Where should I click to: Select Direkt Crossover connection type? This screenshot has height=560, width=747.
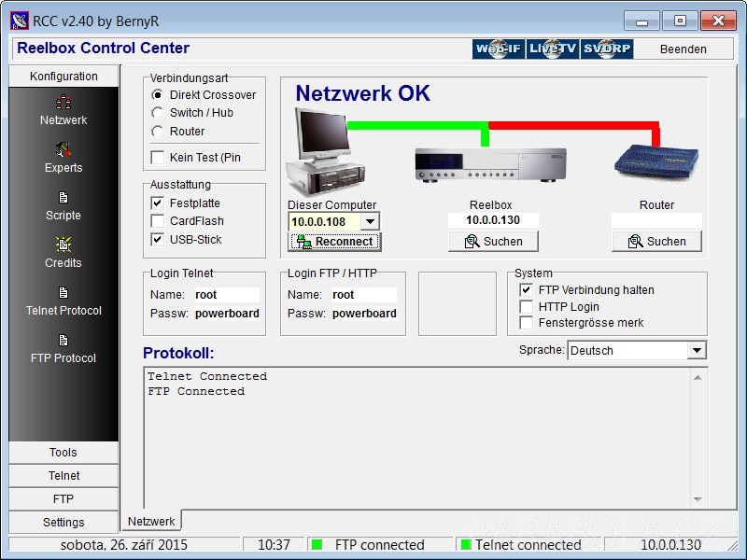click(157, 95)
